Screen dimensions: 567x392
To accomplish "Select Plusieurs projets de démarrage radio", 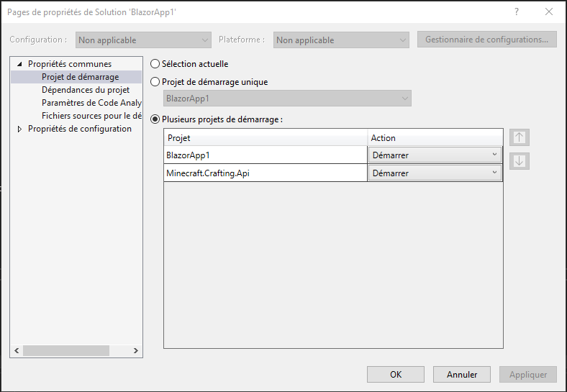I will click(155, 119).
